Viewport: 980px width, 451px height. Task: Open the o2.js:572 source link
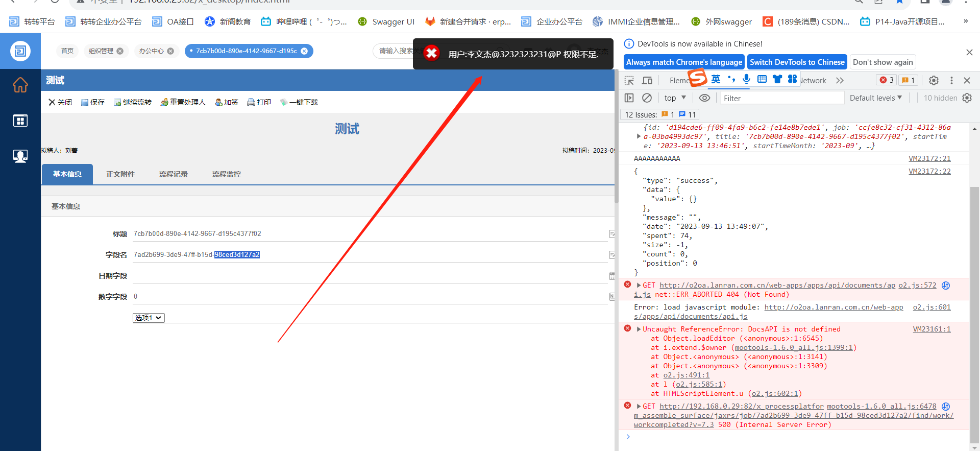917,286
